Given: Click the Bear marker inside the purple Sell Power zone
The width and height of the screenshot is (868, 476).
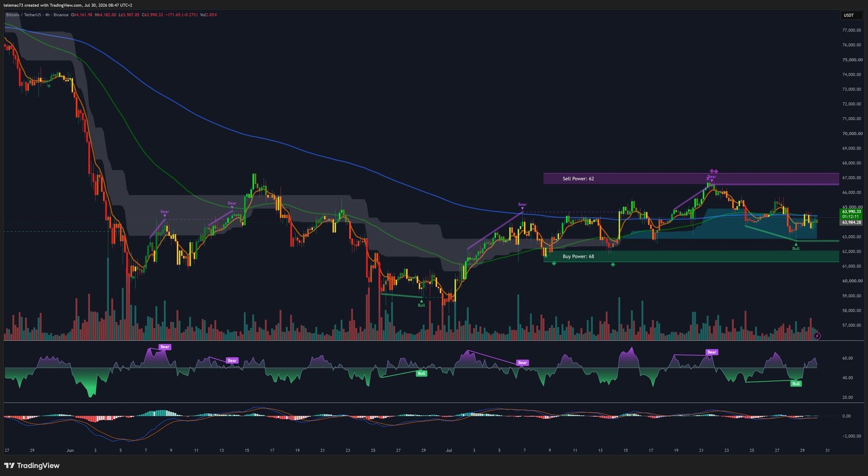Looking at the screenshot, I should click(712, 177).
